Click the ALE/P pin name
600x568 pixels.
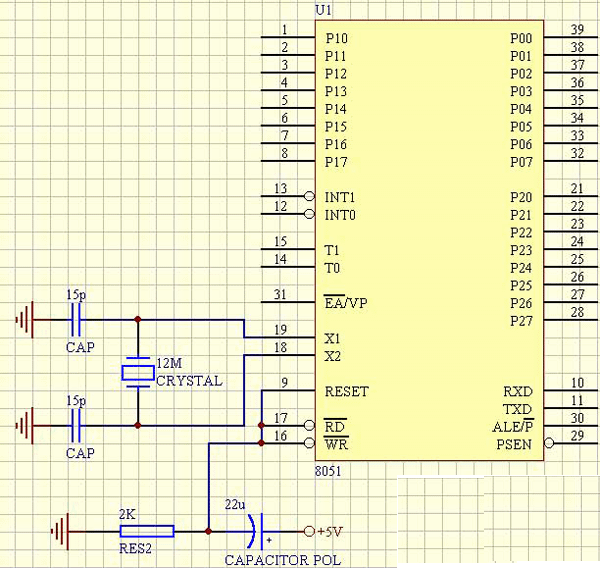tap(513, 426)
